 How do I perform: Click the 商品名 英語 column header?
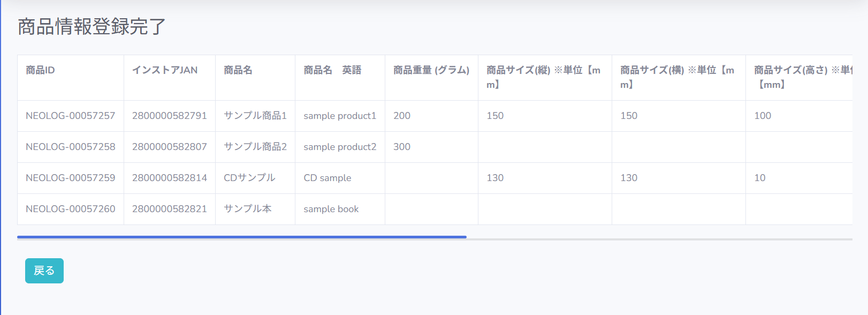pyautogui.click(x=332, y=70)
